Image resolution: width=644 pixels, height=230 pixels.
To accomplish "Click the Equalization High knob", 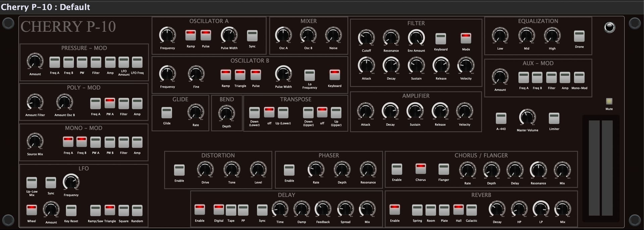I will pos(552,35).
